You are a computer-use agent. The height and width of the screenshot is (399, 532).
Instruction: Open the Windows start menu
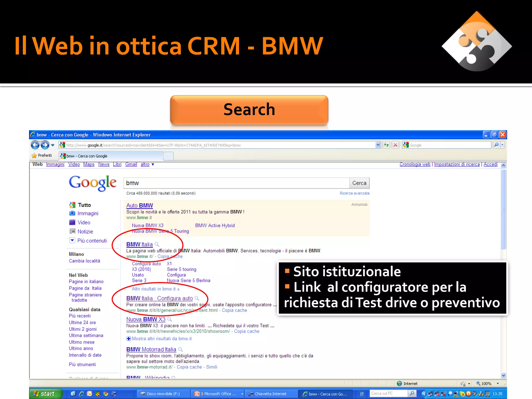click(46, 394)
